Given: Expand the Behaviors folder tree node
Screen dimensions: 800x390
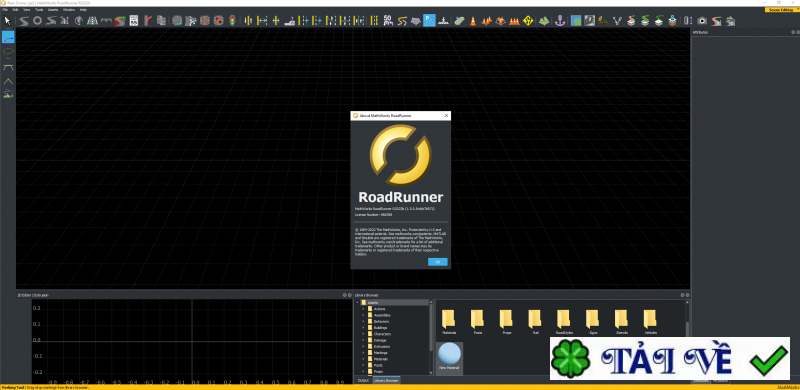Looking at the screenshot, I should (363, 321).
